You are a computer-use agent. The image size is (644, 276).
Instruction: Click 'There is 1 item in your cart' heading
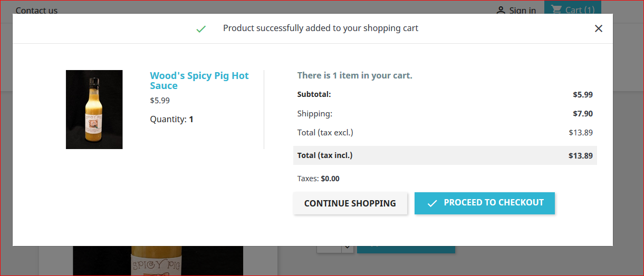[354, 75]
